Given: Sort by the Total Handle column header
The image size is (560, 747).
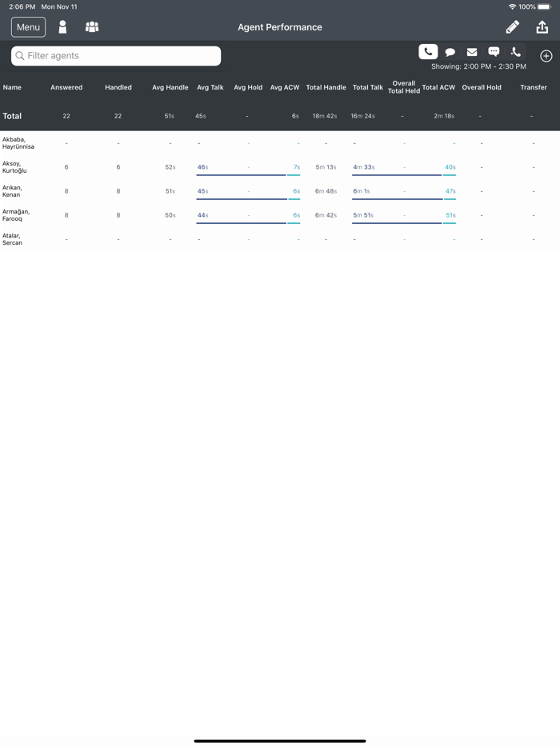Looking at the screenshot, I should click(326, 87).
